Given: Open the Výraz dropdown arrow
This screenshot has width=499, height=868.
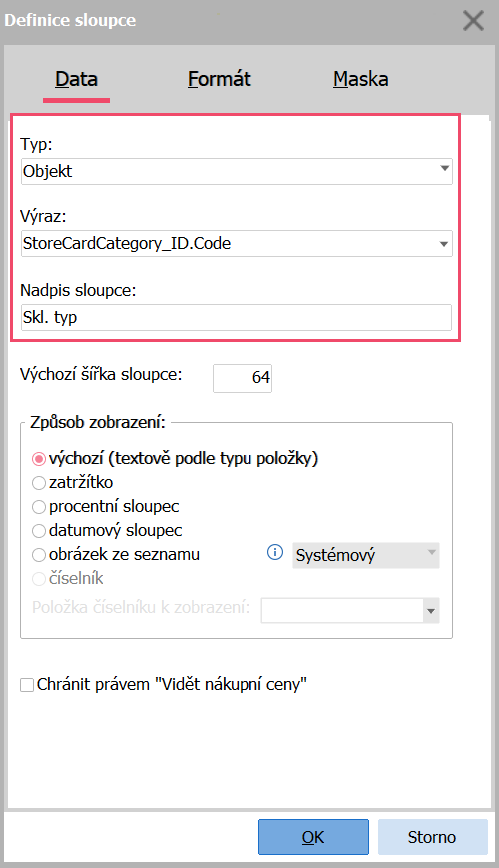Looking at the screenshot, I should (x=444, y=244).
